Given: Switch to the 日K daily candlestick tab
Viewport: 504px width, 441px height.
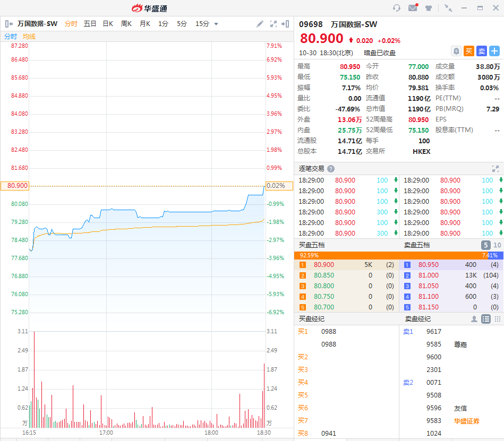Looking at the screenshot, I should coord(108,24).
